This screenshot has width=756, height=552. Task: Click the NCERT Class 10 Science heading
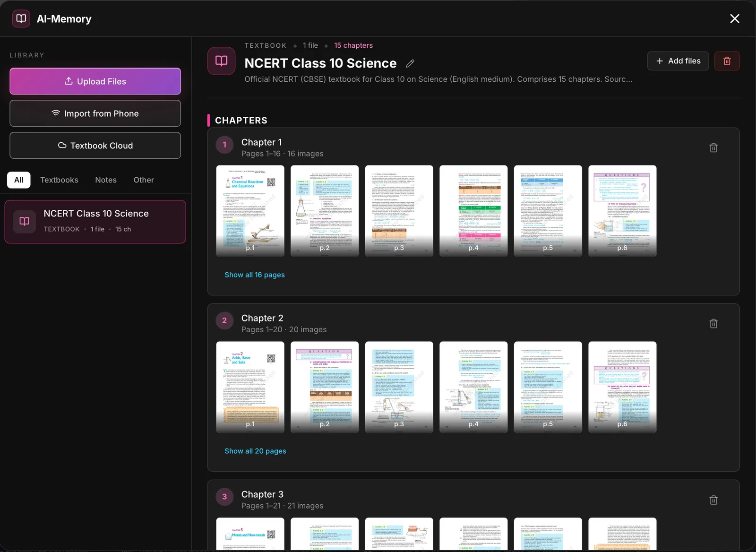click(x=320, y=63)
